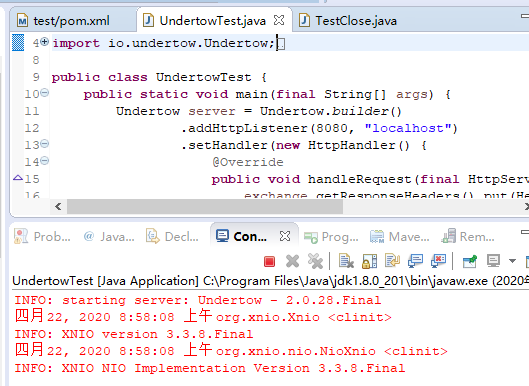529x386 pixels.
Task: Open the Maven view tab
Action: pyautogui.click(x=400, y=237)
